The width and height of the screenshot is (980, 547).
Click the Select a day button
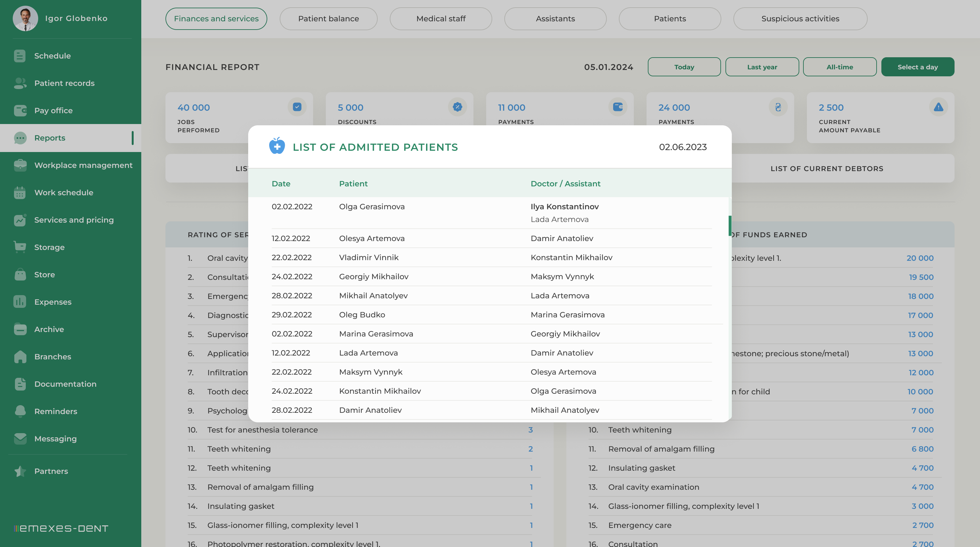[918, 67]
